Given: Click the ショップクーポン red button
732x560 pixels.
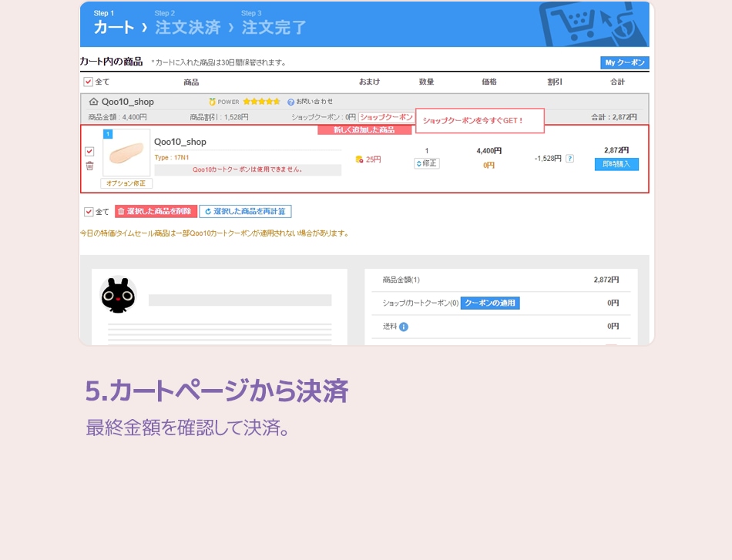Looking at the screenshot, I should tap(386, 117).
